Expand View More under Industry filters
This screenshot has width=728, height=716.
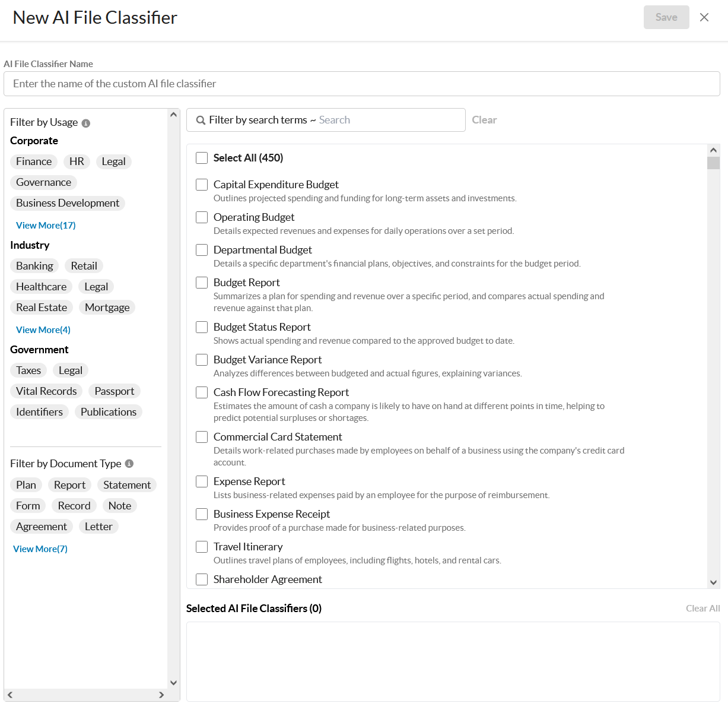coord(43,330)
